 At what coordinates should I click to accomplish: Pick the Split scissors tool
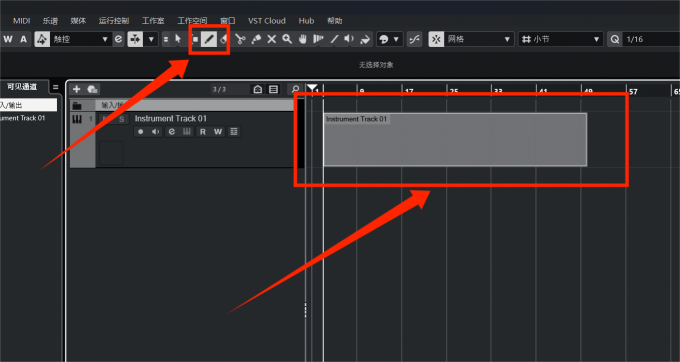click(x=240, y=39)
